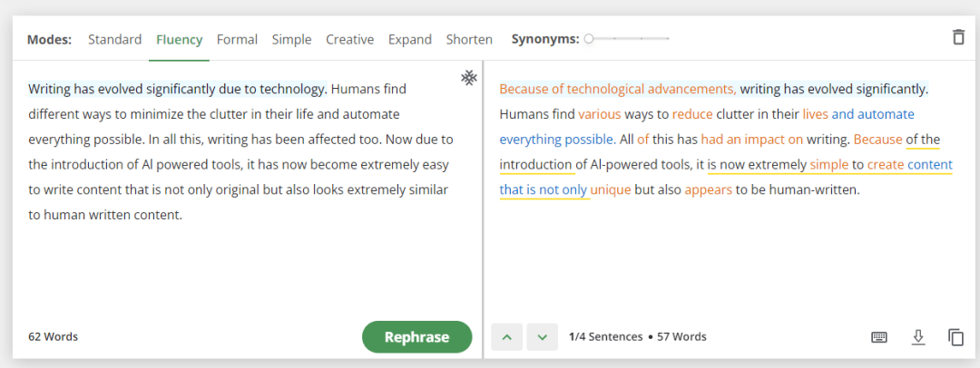Click the orange word 'appears' in output
The height and width of the screenshot is (368, 980).
(x=708, y=190)
